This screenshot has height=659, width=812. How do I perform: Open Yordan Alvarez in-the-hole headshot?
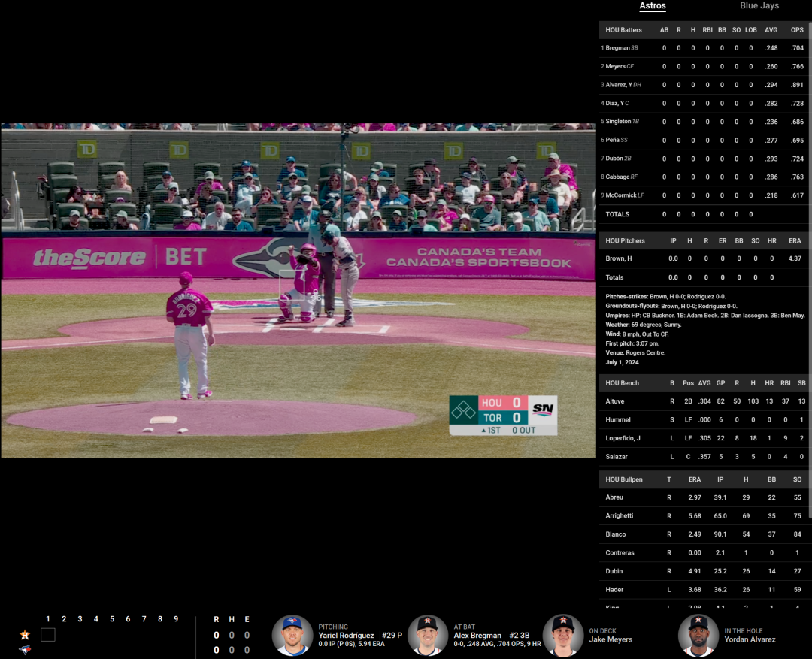698,635
